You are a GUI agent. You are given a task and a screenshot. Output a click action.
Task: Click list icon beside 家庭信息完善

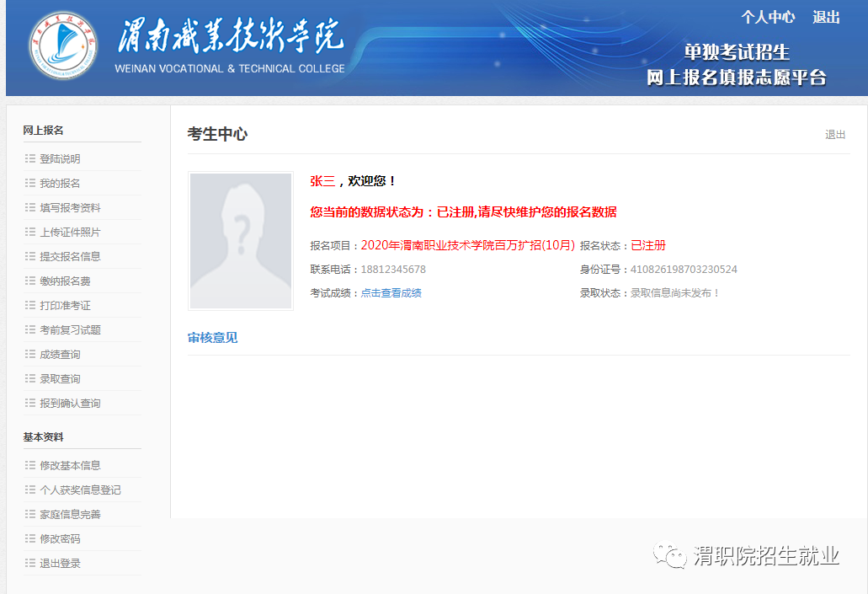pos(30,514)
